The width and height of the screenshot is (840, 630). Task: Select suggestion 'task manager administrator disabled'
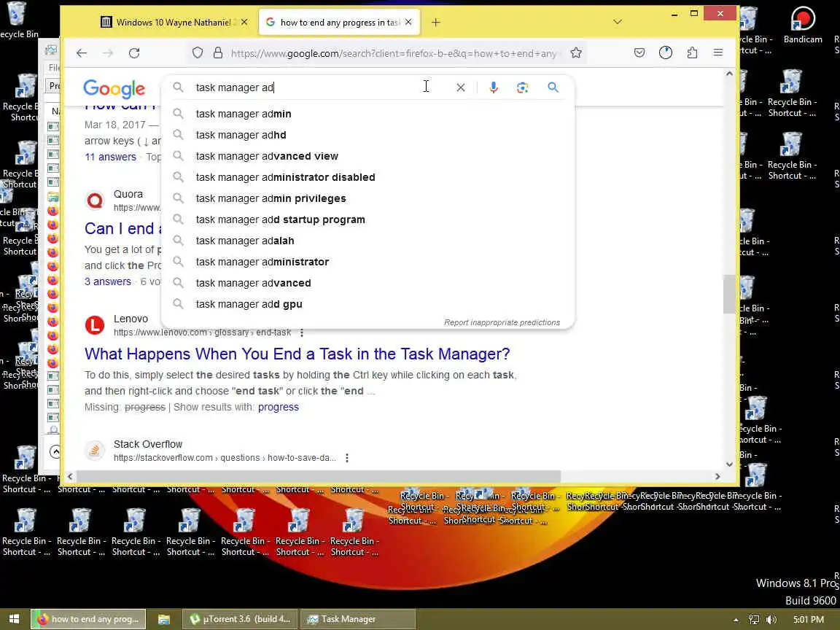click(367, 177)
